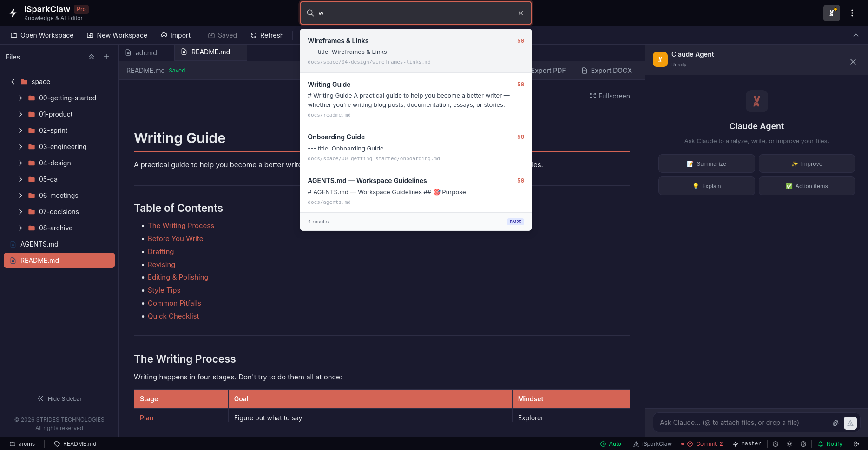Click the search field containing 'w'

pos(416,13)
